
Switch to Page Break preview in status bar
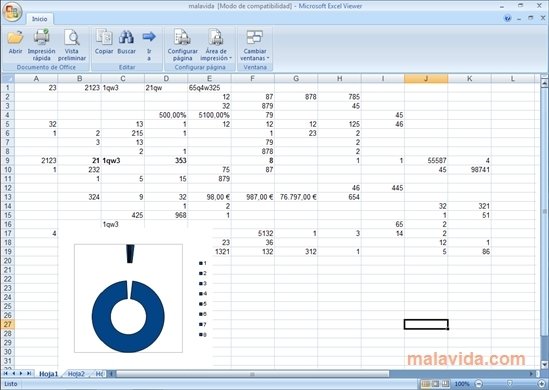[445, 384]
